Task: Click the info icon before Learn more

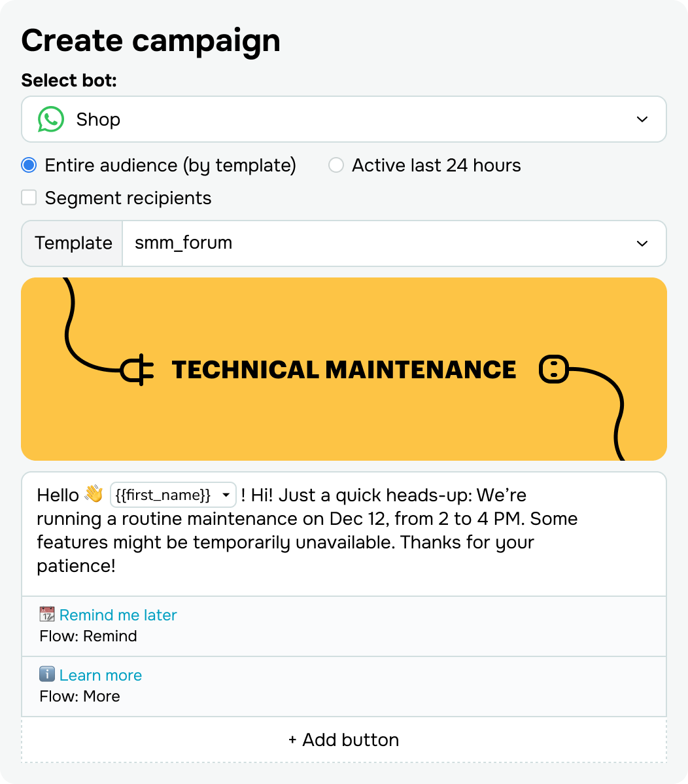Action: point(46,675)
